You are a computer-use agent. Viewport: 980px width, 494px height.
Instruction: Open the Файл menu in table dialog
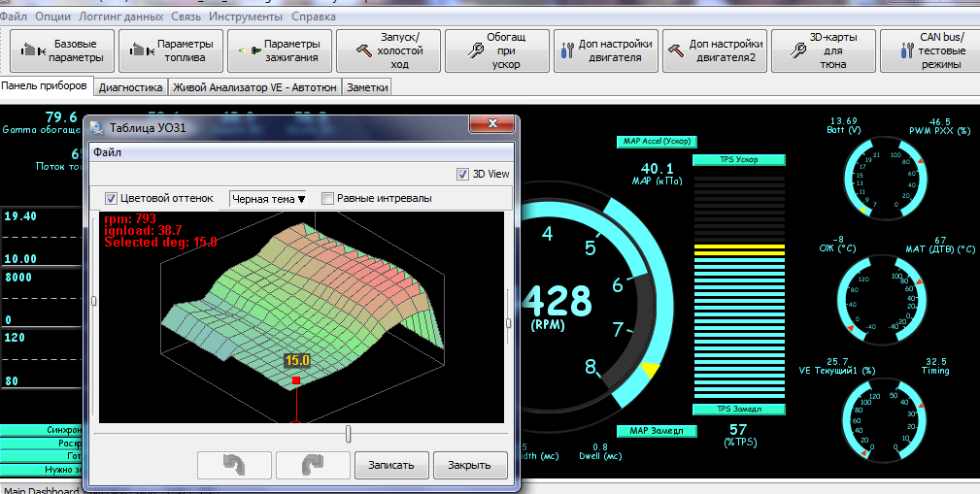pyautogui.click(x=106, y=152)
